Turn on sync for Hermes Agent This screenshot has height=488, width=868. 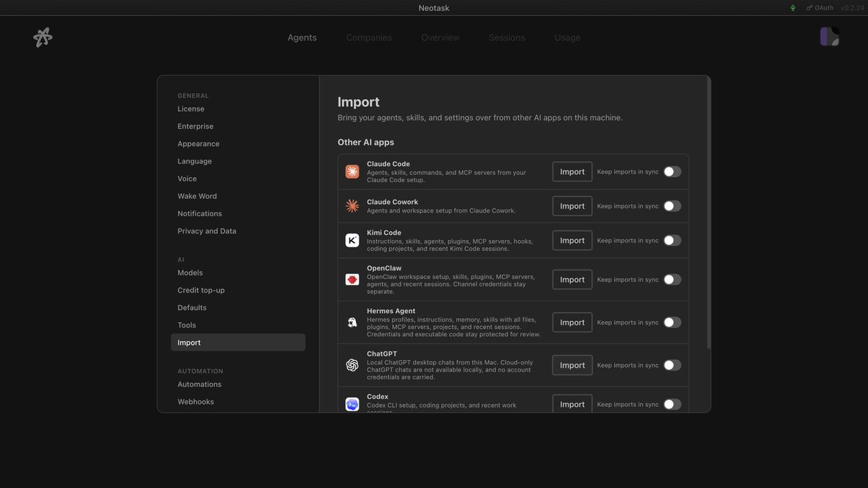coord(672,322)
